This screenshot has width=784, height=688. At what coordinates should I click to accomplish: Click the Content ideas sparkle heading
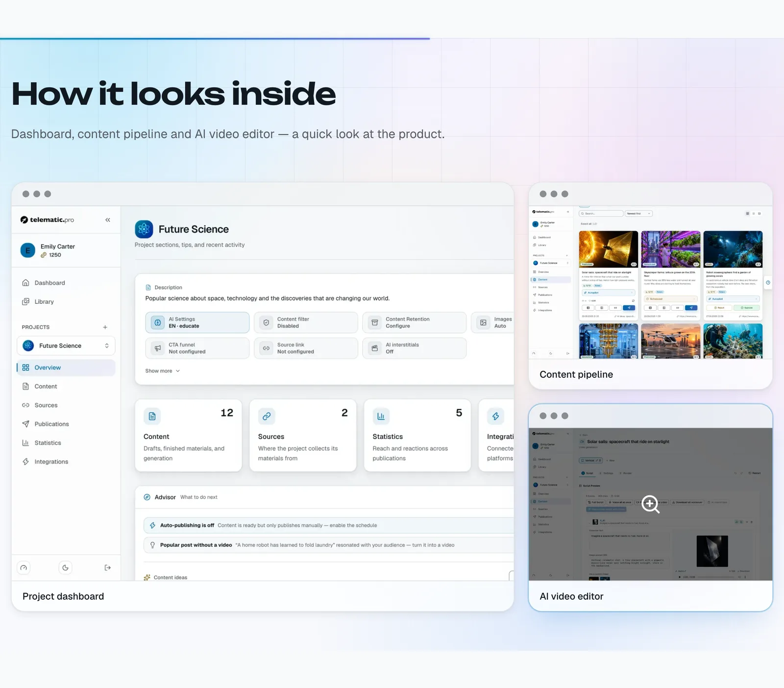(166, 577)
